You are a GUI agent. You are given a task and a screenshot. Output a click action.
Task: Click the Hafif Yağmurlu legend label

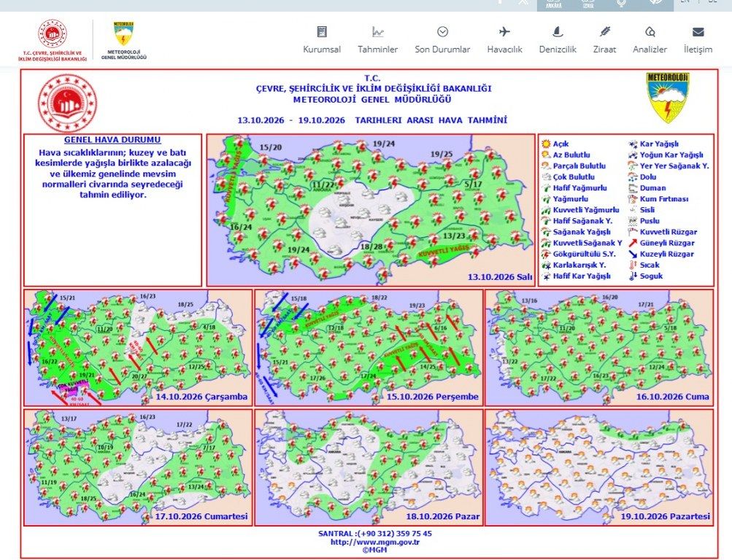pos(579,188)
